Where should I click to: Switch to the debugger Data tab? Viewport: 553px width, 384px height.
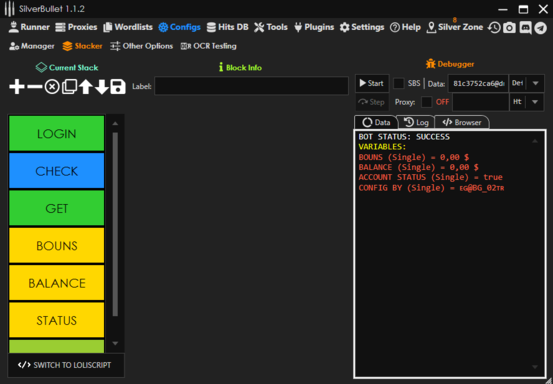376,122
